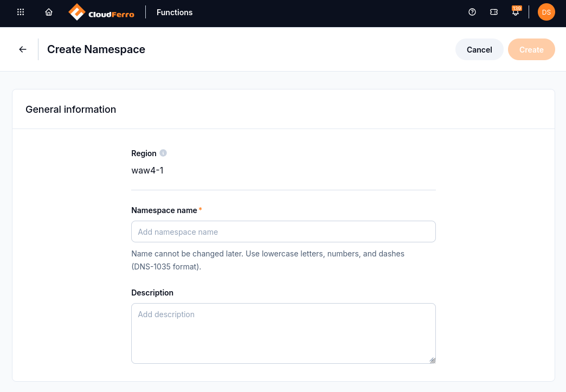The image size is (566, 392).
Task: Open the help question mark icon
Action: click(472, 12)
